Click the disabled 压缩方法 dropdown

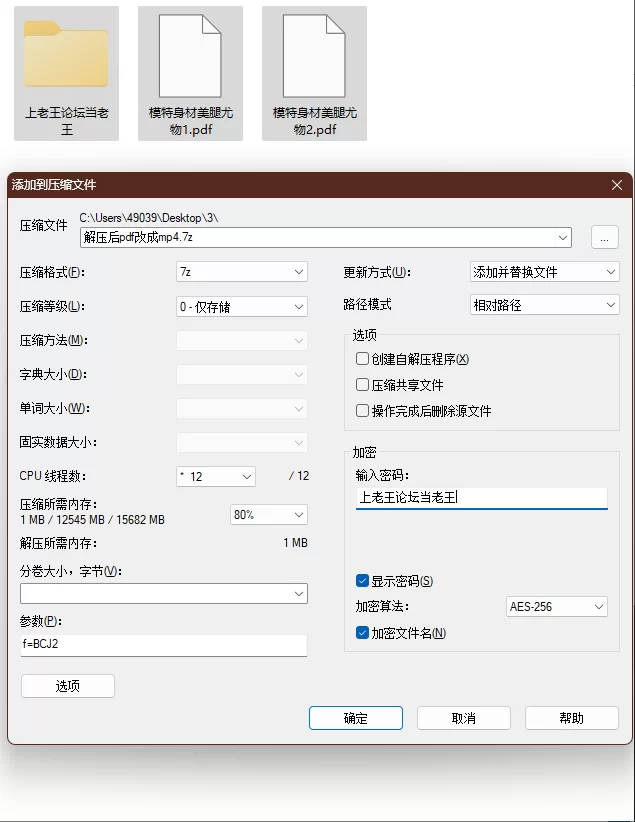click(242, 341)
